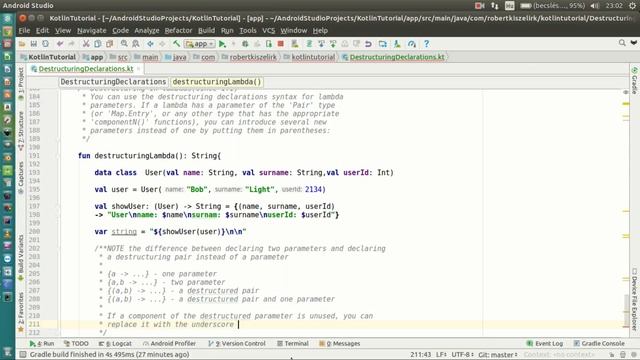Click the robertkiszelirk breadcrumb folder
This screenshot has width=640, height=360.
pos(249,57)
